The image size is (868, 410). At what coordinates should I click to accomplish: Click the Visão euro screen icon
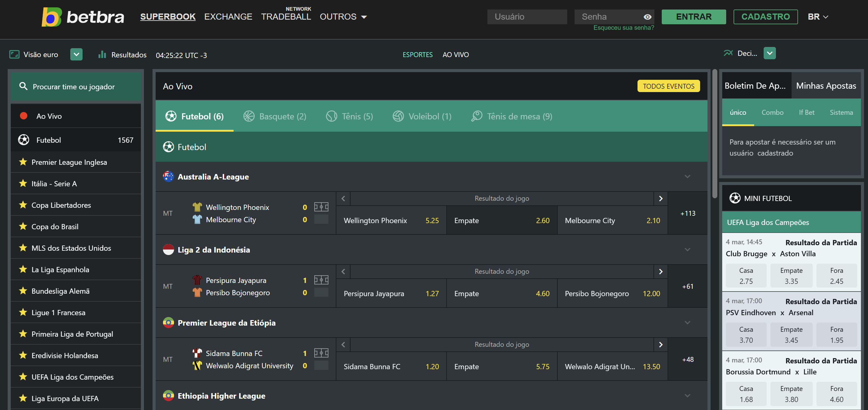coord(14,54)
